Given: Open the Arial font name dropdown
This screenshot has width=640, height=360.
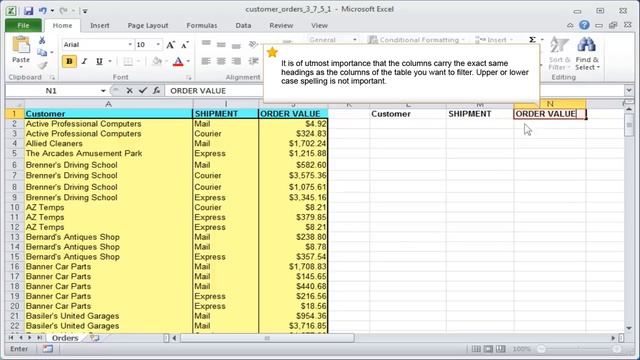Looking at the screenshot, I should (130, 44).
